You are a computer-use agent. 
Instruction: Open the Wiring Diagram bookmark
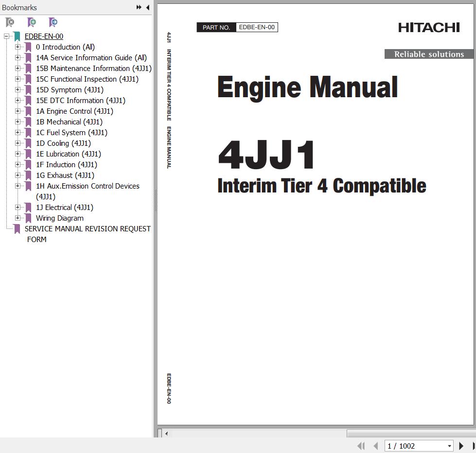60,218
